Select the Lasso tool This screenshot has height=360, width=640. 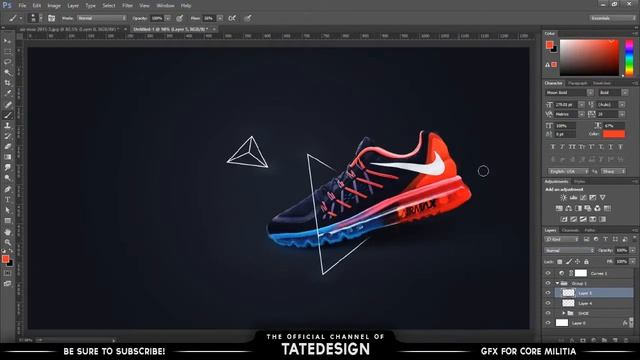click(7, 62)
